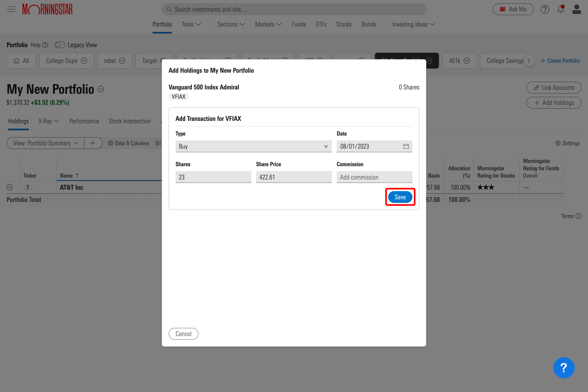Open rebal tab options icon
The width and height of the screenshot is (588, 392).
tap(122, 61)
